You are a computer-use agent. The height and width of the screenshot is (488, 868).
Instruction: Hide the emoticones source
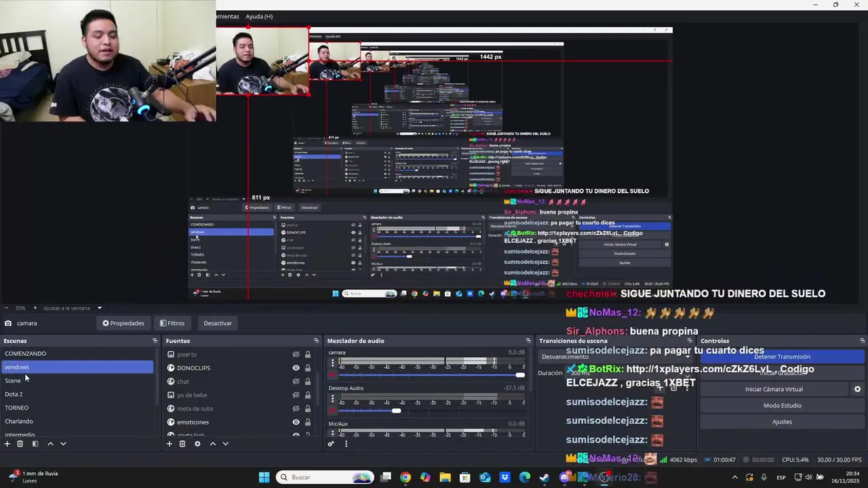(296, 422)
